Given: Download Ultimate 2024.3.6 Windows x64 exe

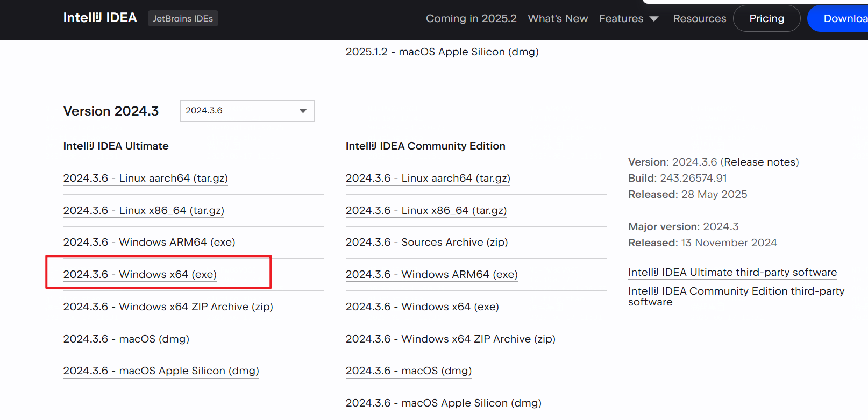Looking at the screenshot, I should (x=140, y=274).
